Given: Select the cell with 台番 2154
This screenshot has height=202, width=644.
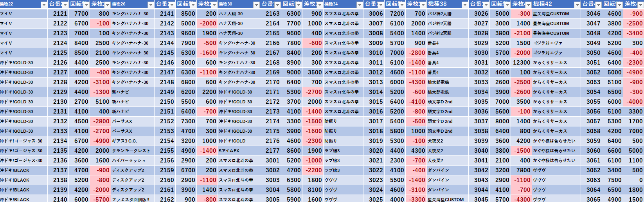Looking at the screenshot, I should (165, 141).
